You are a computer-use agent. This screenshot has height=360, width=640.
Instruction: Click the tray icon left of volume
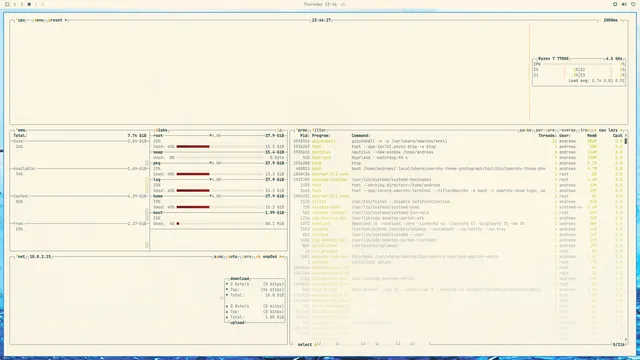(615, 4)
